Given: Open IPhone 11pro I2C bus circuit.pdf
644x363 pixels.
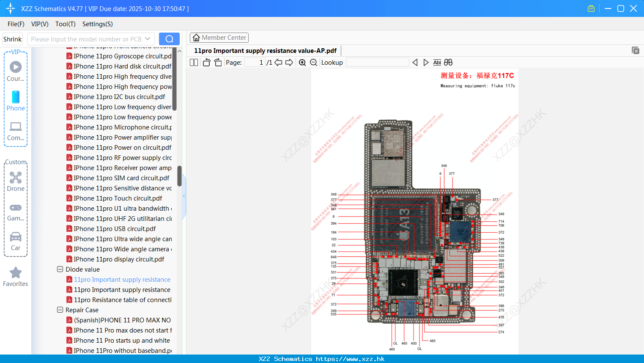Looking at the screenshot, I should coord(115,96).
